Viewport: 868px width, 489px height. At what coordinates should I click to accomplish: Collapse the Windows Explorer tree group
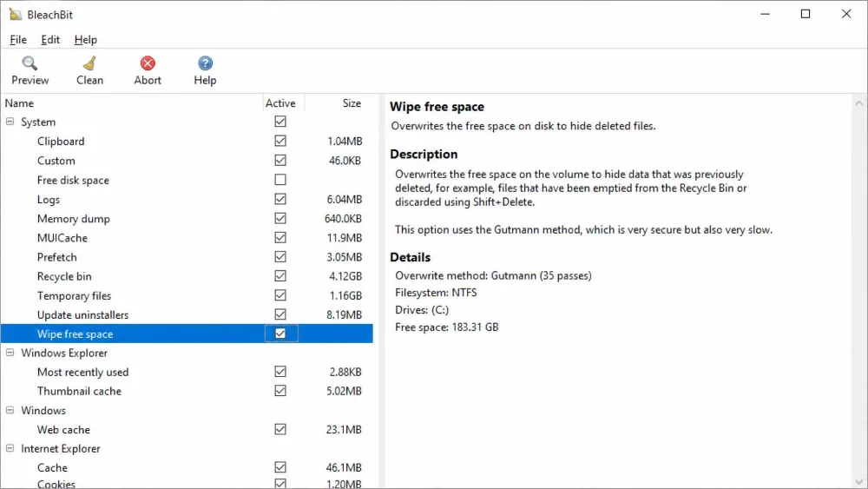click(10, 353)
